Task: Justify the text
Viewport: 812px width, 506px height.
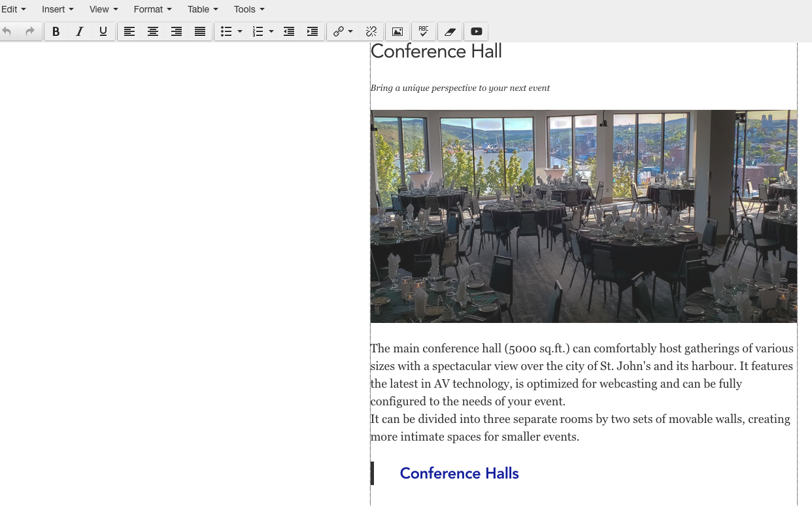Action: (200, 31)
